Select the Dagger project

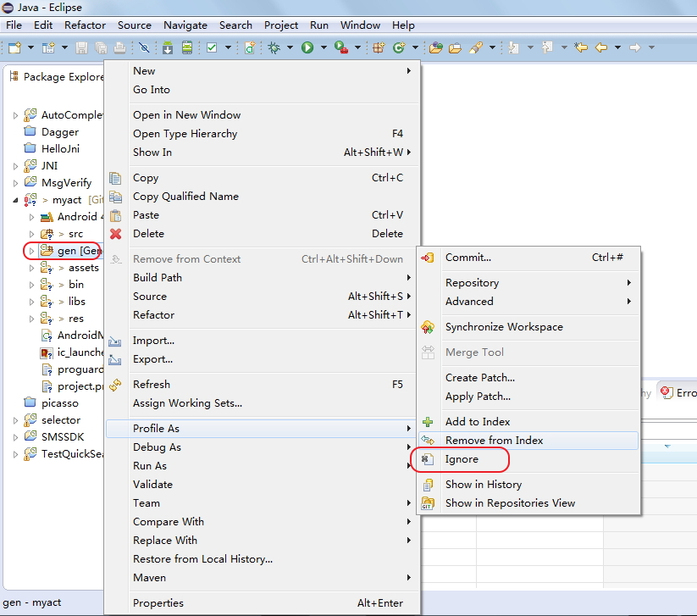60,132
